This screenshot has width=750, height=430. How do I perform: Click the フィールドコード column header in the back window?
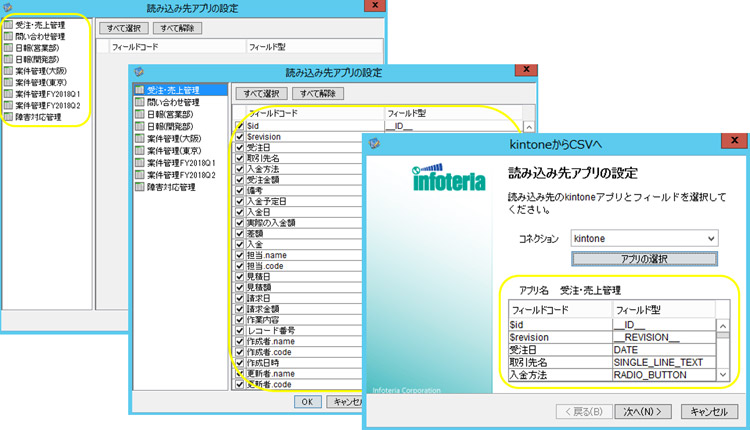pyautogui.click(x=177, y=47)
